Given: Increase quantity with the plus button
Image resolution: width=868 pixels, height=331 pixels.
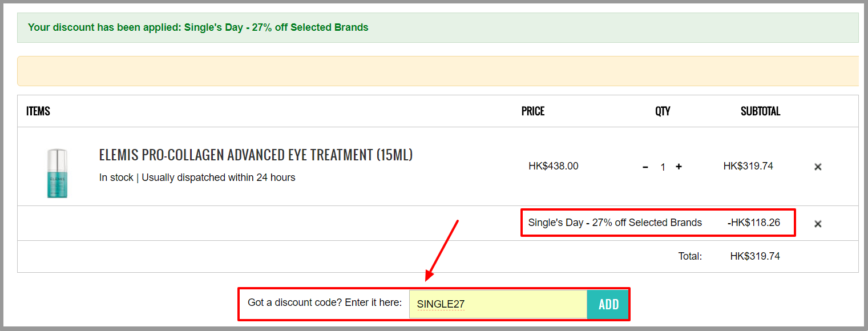Looking at the screenshot, I should coord(679,167).
